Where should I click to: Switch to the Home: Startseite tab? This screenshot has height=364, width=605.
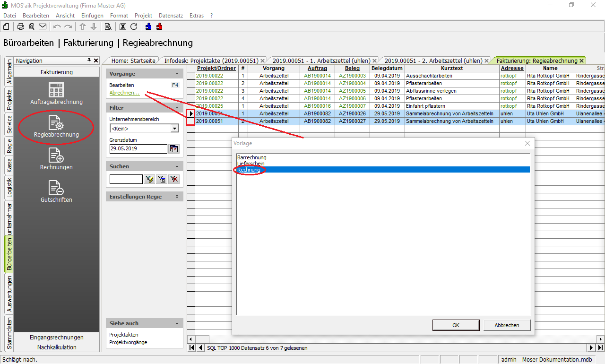coord(133,61)
